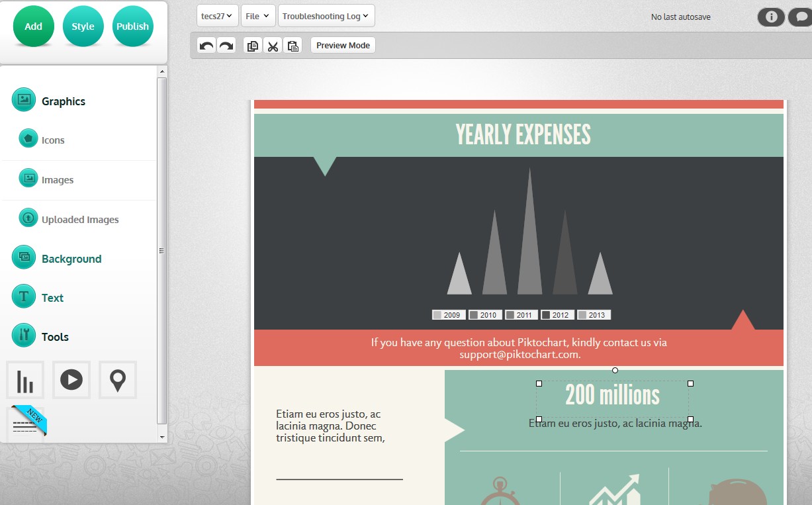Click the cut scissors icon

[273, 46]
